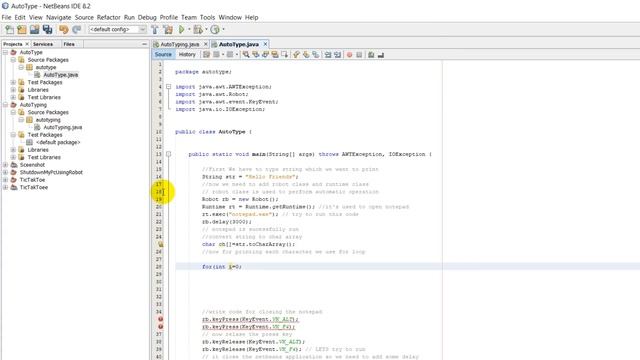Expand the TicTakToe project node
The image size is (640, 360).
5,180
